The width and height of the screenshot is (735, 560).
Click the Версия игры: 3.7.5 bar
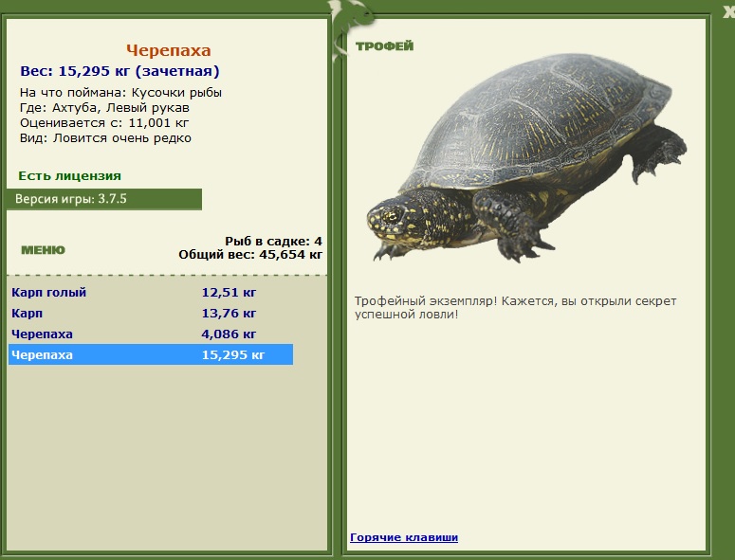click(x=104, y=199)
